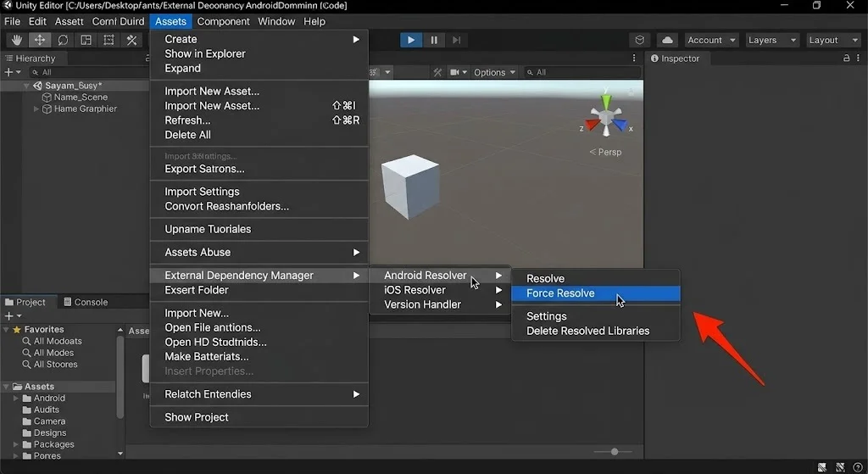
Task: Select the Scale tool
Action: tap(86, 40)
